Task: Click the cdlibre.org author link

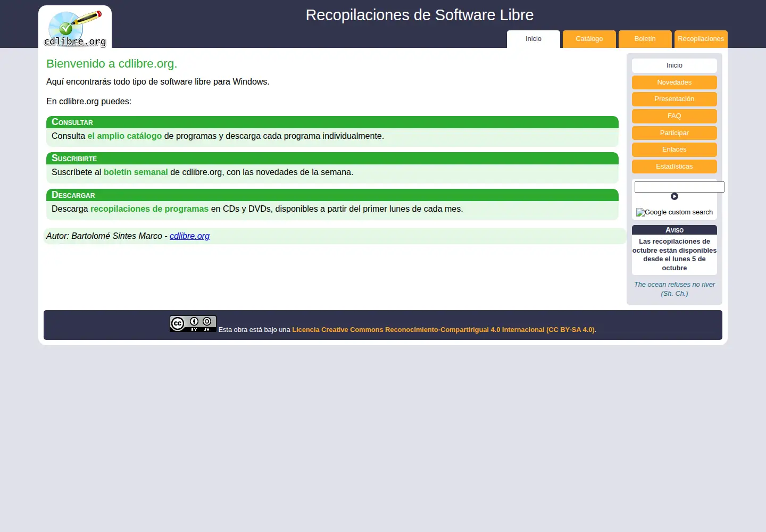Action: click(x=189, y=236)
